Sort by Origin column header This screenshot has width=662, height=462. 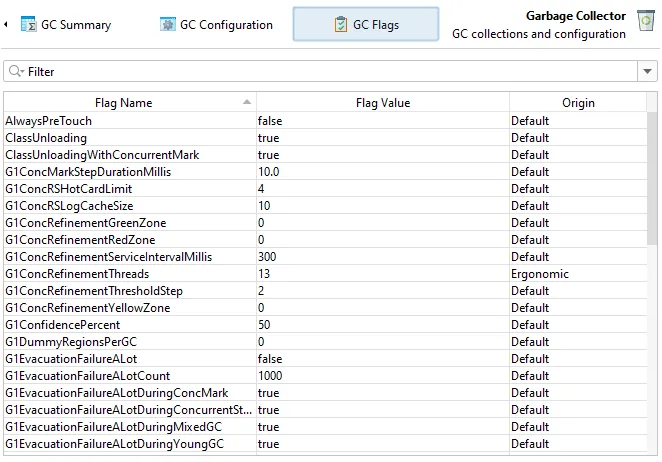click(x=578, y=103)
